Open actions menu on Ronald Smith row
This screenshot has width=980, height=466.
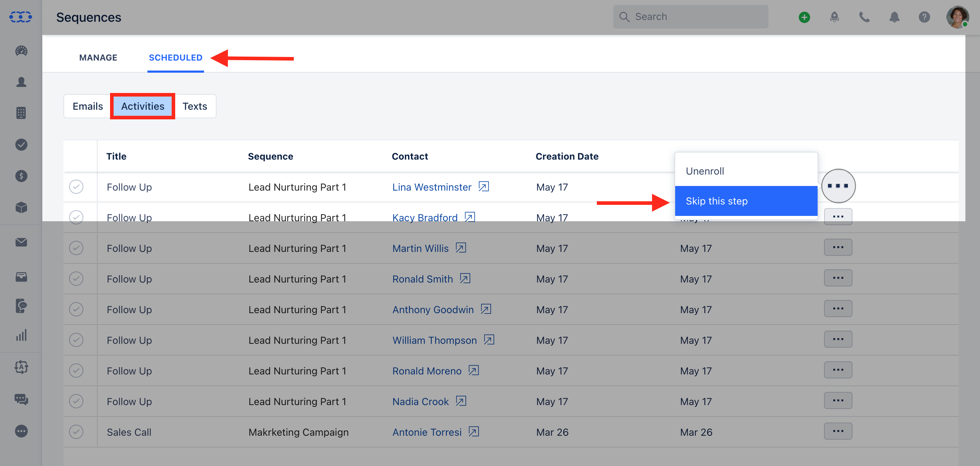[x=838, y=278]
